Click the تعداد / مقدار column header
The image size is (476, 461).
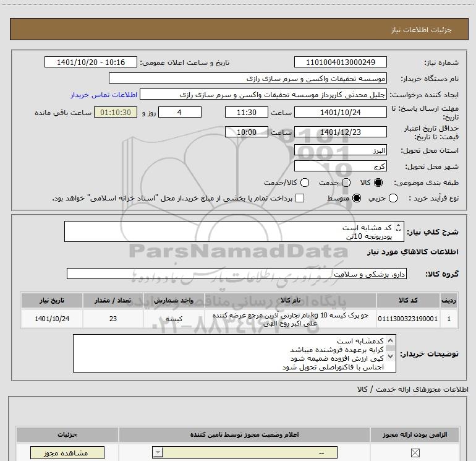(113, 300)
